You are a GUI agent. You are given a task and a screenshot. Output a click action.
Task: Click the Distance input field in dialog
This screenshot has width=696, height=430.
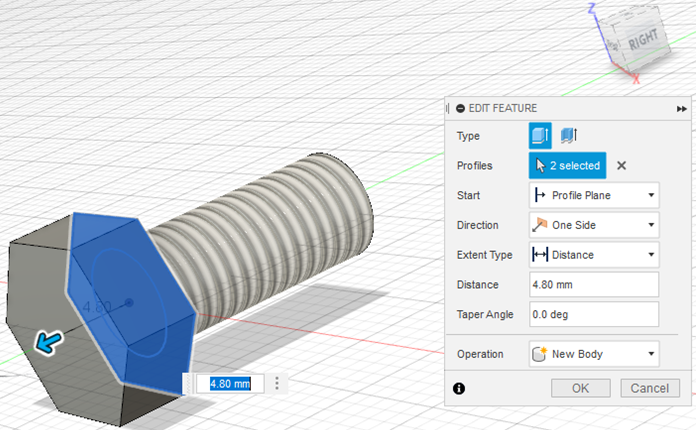pos(594,285)
